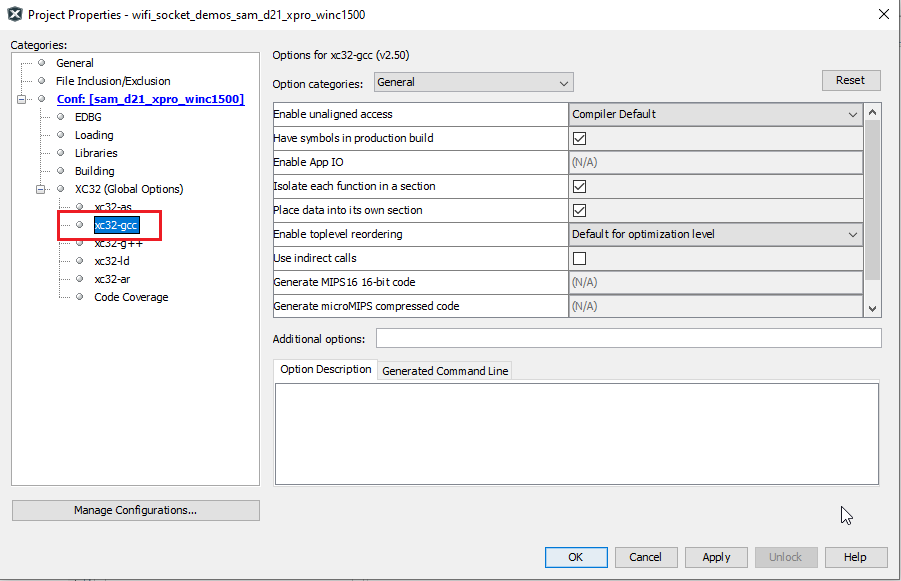This screenshot has height=581, width=901.
Task: Select the xc32-as node icon
Action: (78, 206)
